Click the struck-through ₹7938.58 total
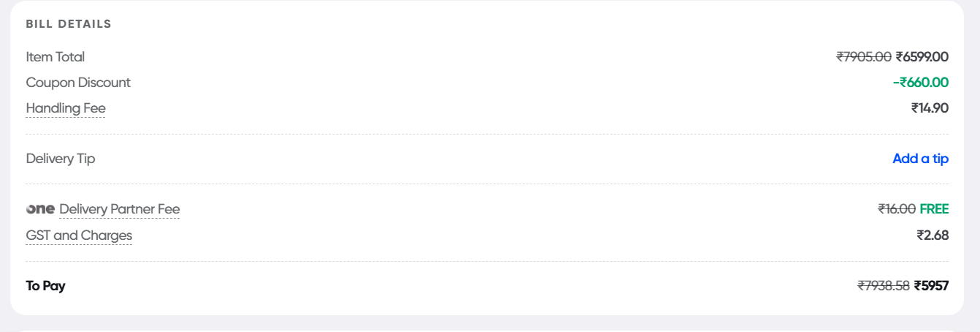Image resolution: width=980 pixels, height=332 pixels. (x=884, y=286)
